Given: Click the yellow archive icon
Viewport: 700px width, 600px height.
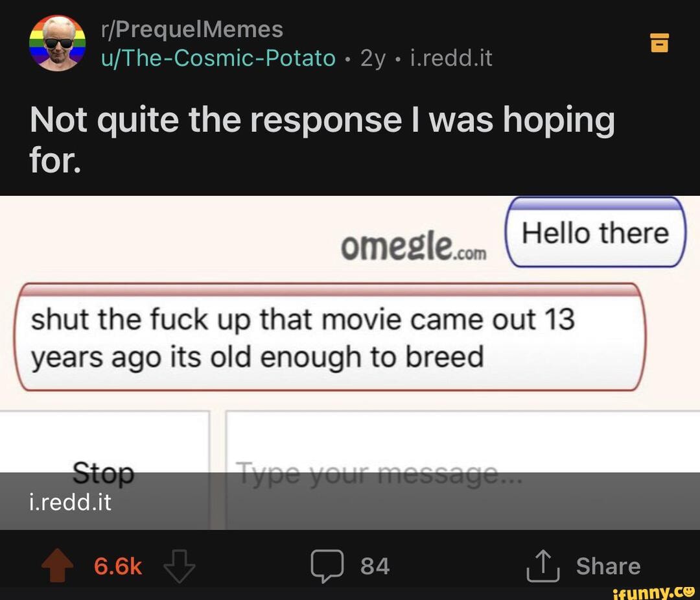Looking at the screenshot, I should tap(659, 42).
